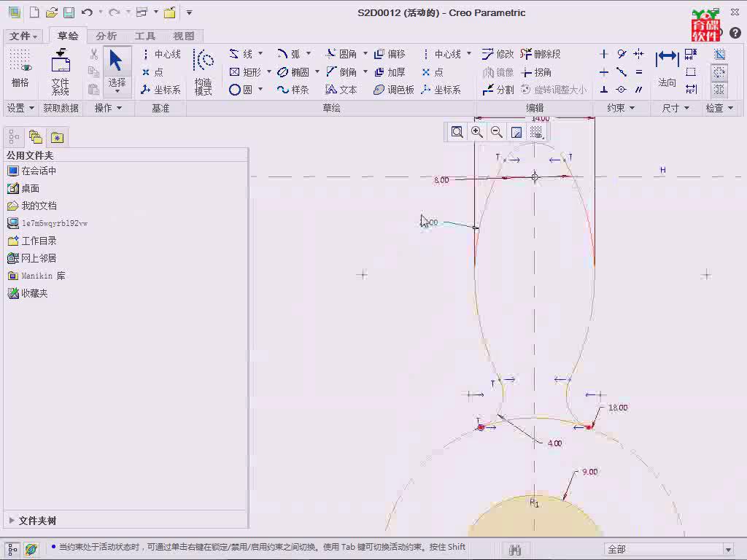Toggle navigator panel display in status bar
The height and width of the screenshot is (560, 747).
(x=13, y=550)
